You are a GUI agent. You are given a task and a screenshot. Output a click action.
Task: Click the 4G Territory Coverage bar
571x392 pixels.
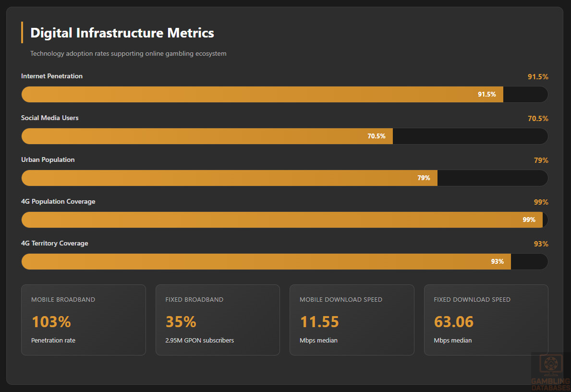tap(284, 262)
